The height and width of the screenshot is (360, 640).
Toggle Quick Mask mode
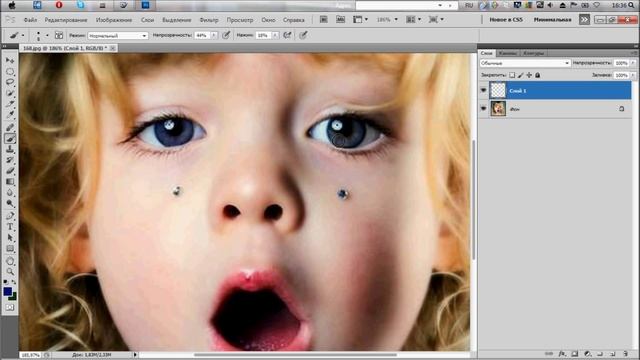click(10, 307)
